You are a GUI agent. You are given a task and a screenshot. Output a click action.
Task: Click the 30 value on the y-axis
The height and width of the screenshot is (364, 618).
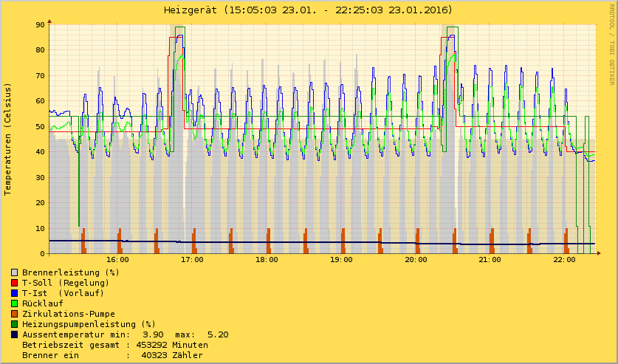(x=40, y=177)
